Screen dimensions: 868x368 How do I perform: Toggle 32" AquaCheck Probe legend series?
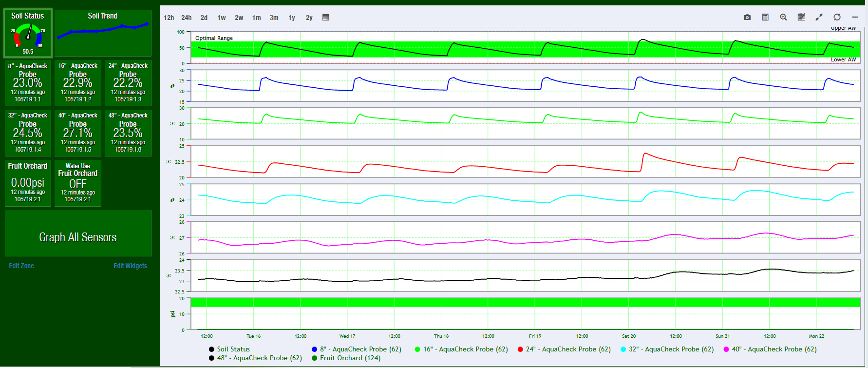[x=667, y=349]
